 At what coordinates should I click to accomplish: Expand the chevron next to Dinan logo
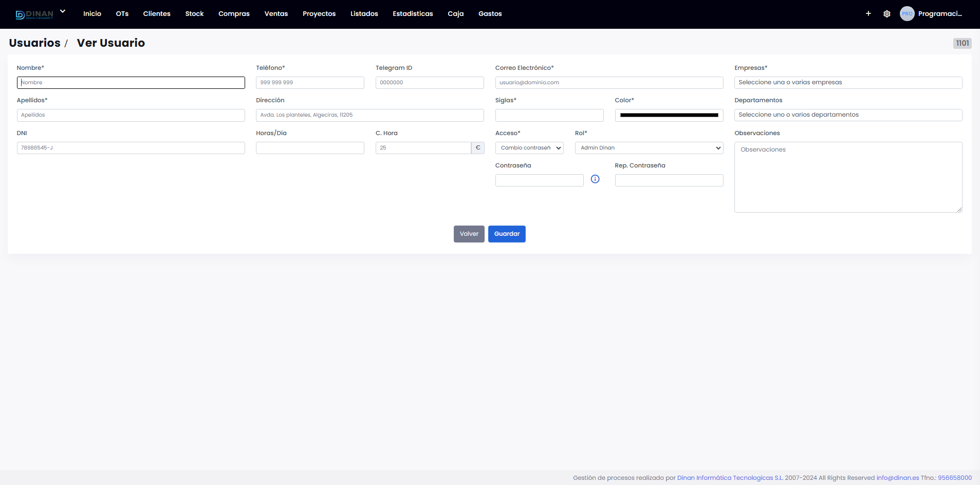(x=63, y=11)
